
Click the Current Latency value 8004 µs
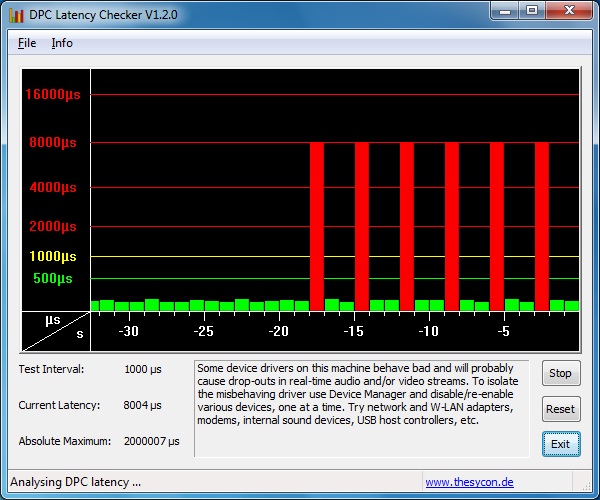[x=143, y=405]
